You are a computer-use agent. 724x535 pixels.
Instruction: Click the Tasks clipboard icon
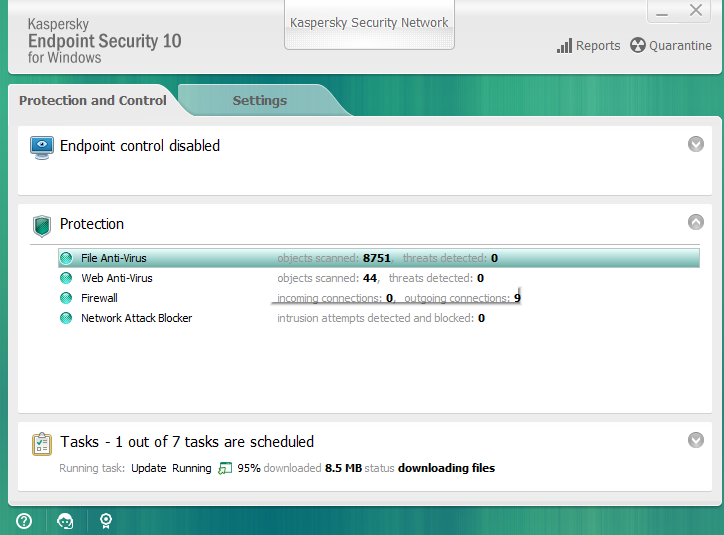(42, 444)
